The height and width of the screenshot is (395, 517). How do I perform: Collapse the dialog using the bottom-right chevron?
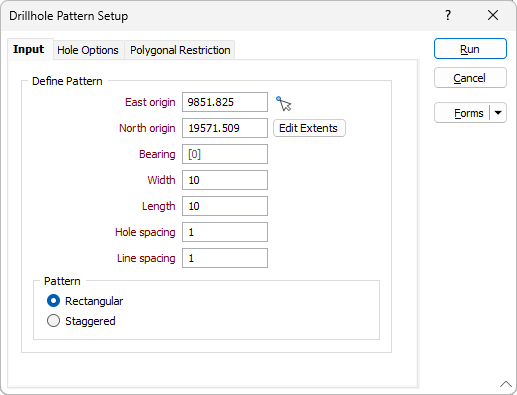tap(506, 384)
